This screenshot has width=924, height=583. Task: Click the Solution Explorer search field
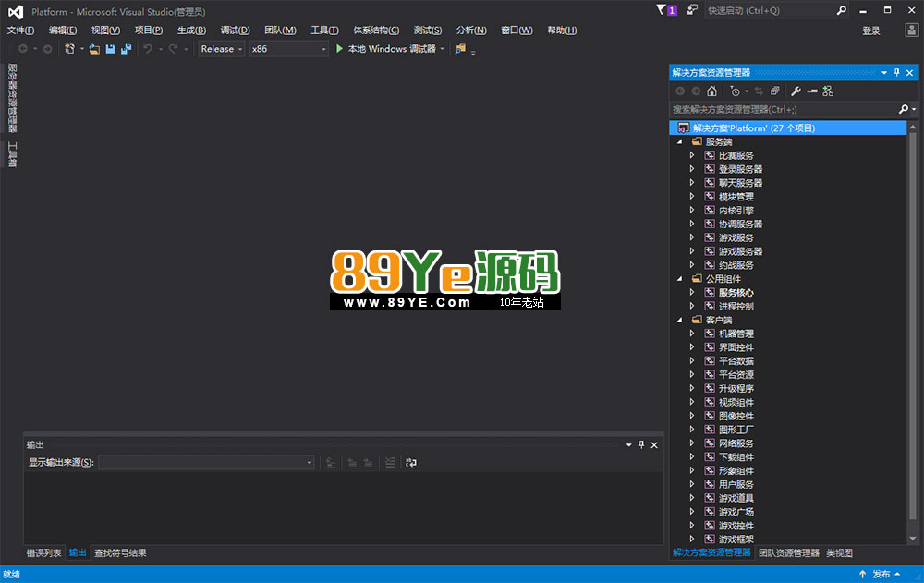(784, 109)
